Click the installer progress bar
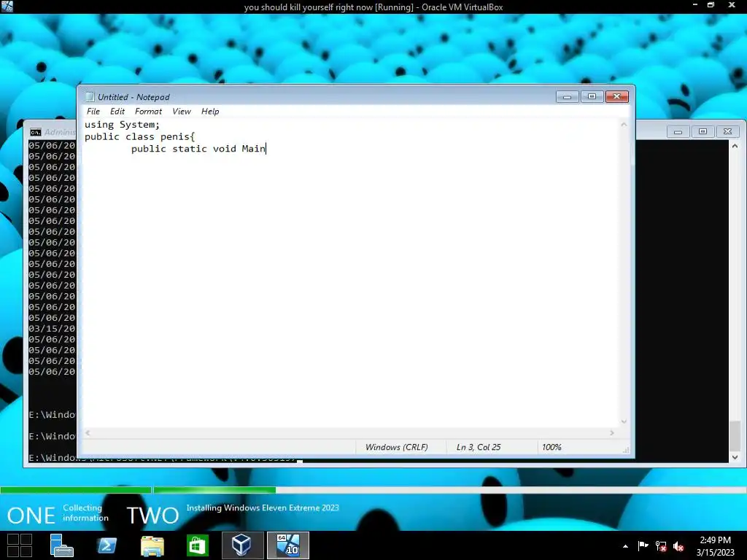The width and height of the screenshot is (747, 560). pos(373,490)
